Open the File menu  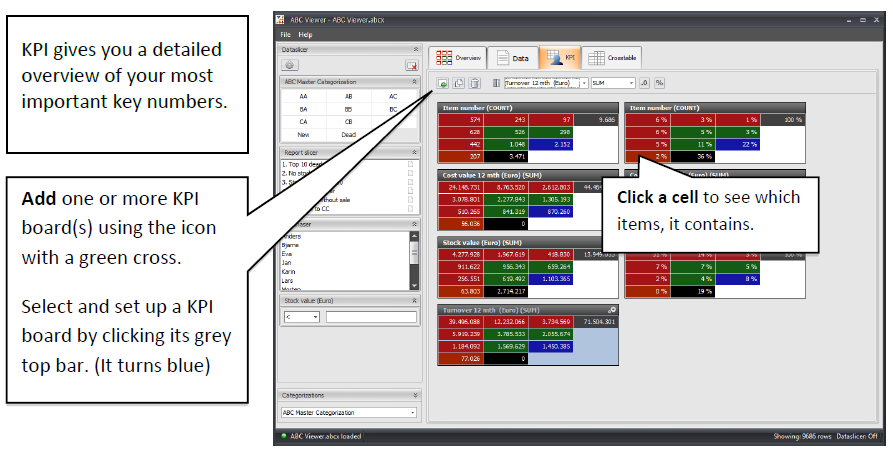[x=285, y=35]
